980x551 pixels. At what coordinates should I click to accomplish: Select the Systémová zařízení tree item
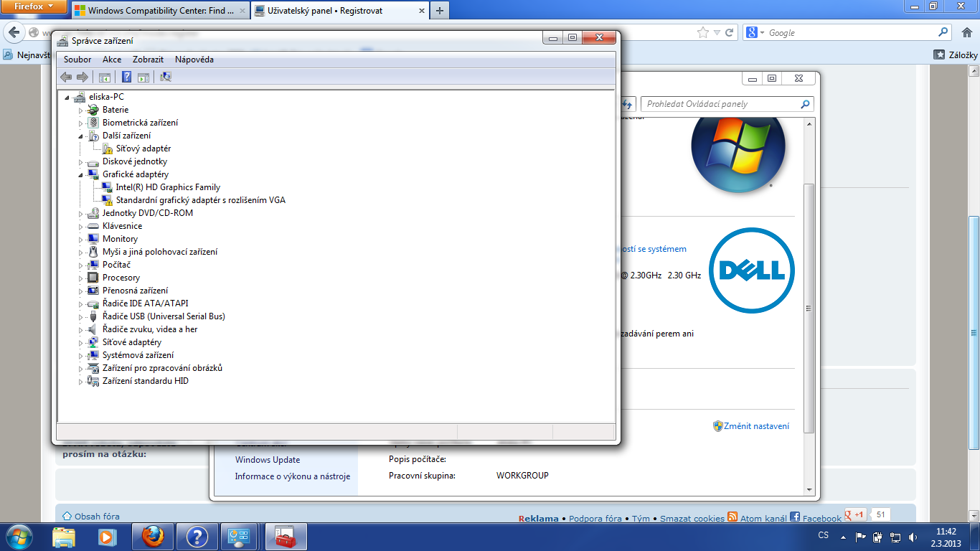(x=138, y=355)
